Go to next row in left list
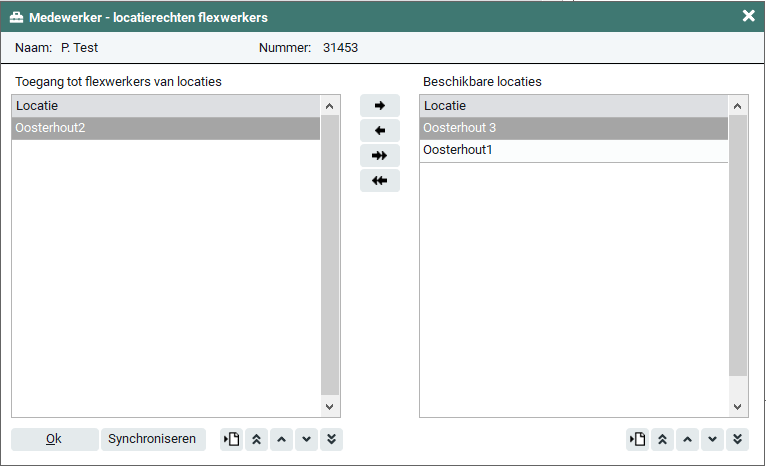This screenshot has height=466, width=766. click(307, 439)
